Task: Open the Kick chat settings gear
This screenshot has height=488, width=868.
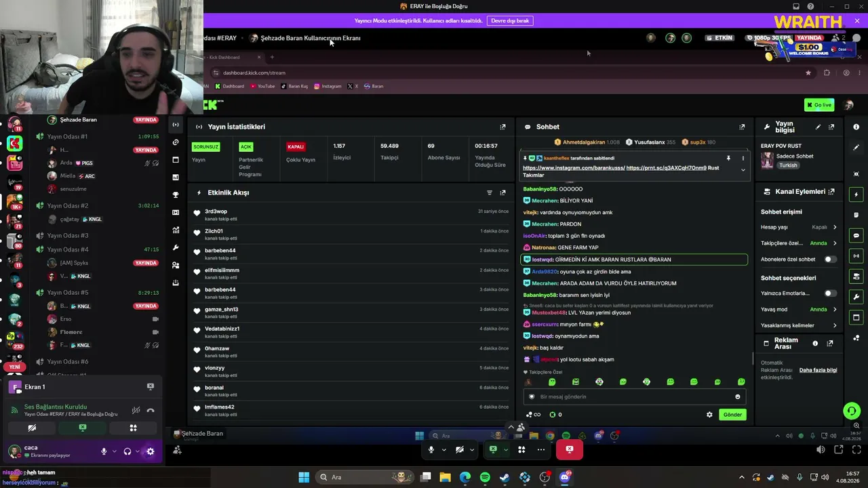Action: (709, 415)
